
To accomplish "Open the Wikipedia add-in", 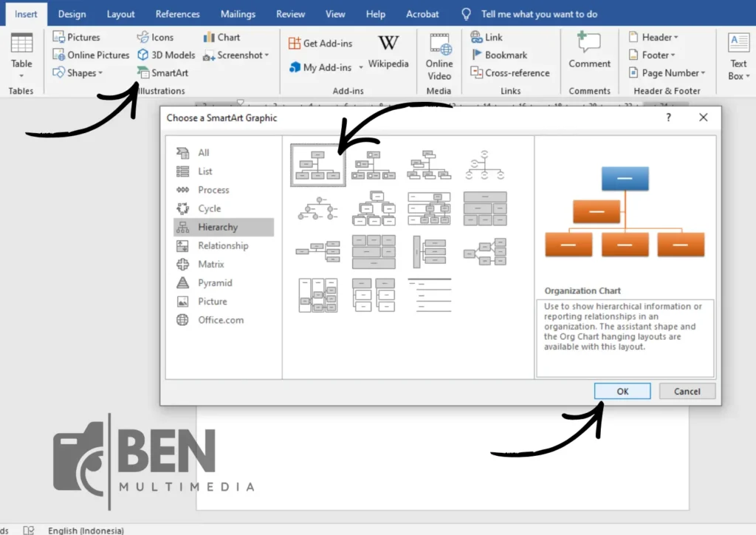I will coord(388,52).
